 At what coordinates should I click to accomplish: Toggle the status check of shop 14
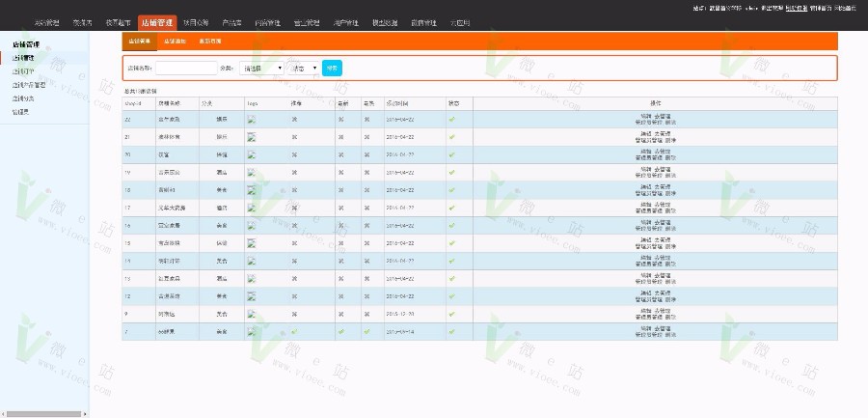451,261
